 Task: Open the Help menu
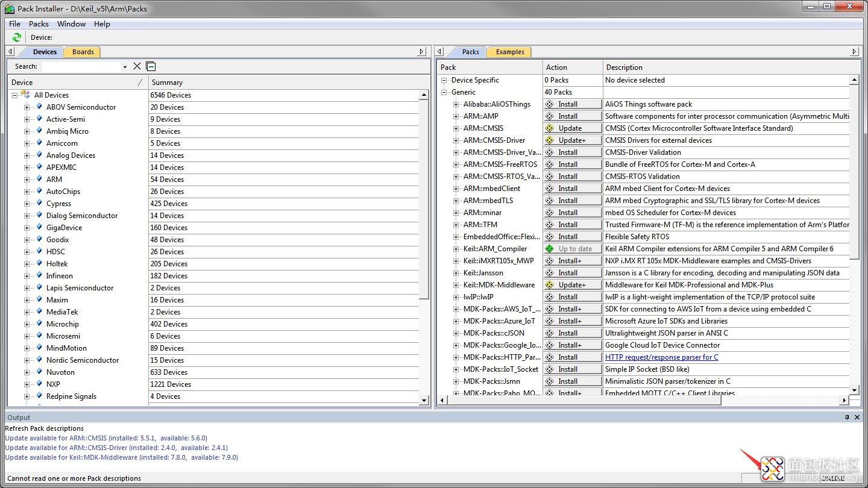click(102, 24)
